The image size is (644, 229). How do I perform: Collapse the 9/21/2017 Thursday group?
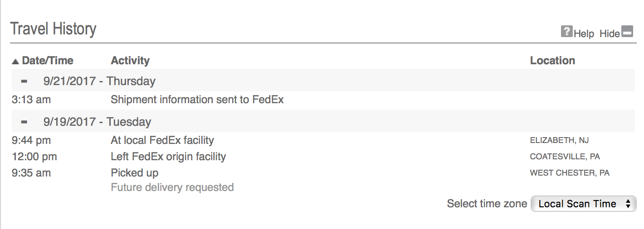24,81
